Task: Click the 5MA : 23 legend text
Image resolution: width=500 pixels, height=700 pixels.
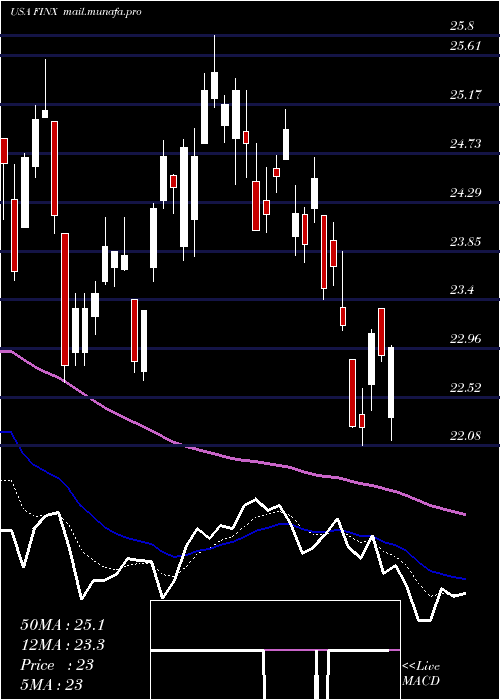Action: coord(51,684)
